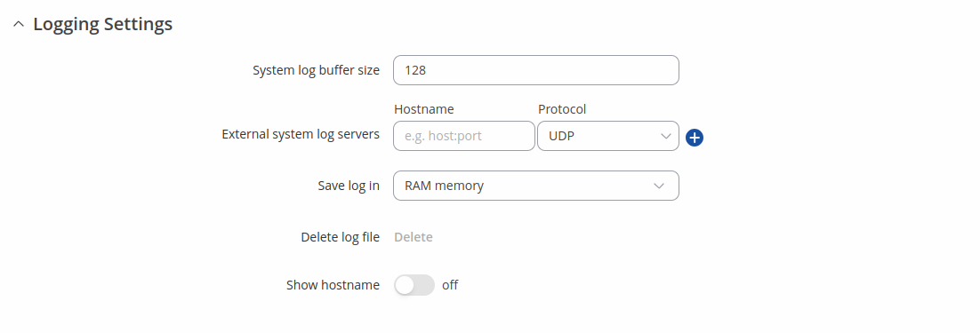980x333 pixels.
Task: Click the 'Delete log file' label text
Action: click(x=341, y=237)
